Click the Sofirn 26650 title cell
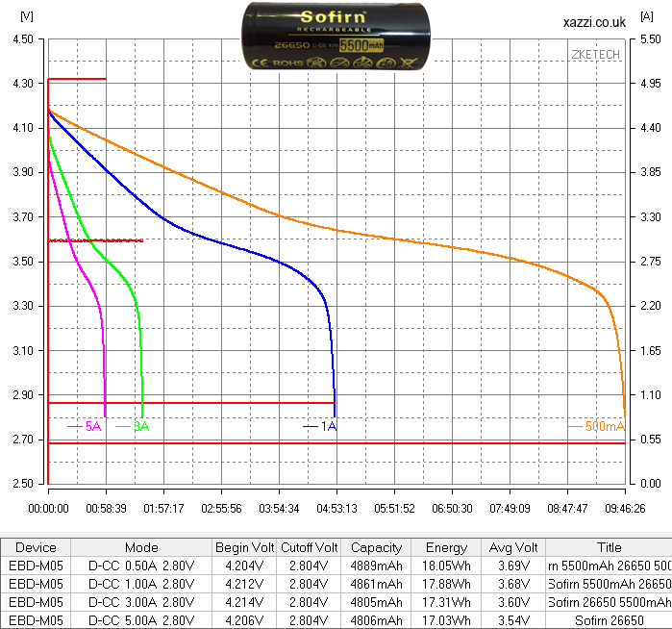 tap(609, 620)
